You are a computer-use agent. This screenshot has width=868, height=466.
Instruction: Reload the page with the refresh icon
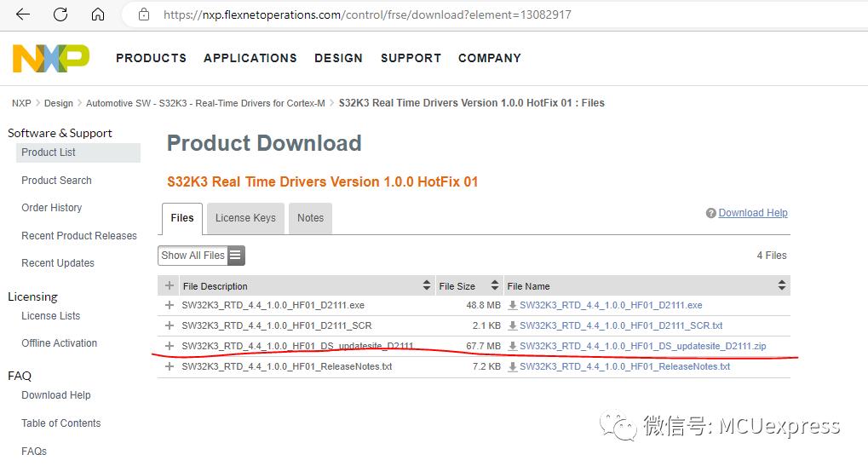click(x=60, y=14)
